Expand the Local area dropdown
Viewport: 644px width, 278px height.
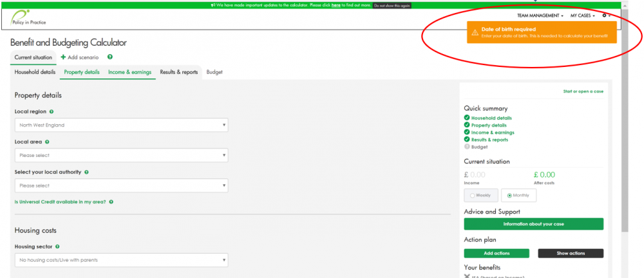coord(121,155)
